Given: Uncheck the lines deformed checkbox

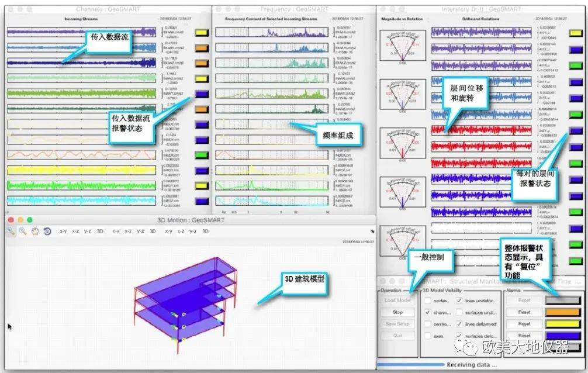Looking at the screenshot, I should 459,324.
